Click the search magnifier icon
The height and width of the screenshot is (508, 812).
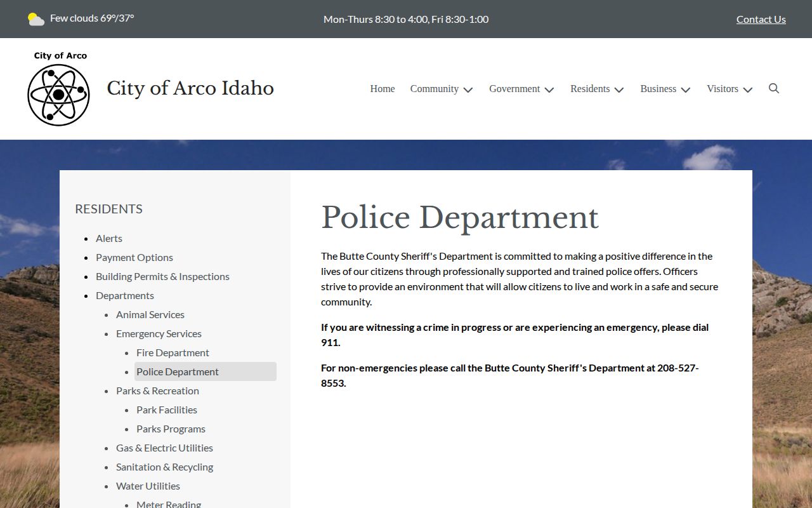pyautogui.click(x=774, y=88)
